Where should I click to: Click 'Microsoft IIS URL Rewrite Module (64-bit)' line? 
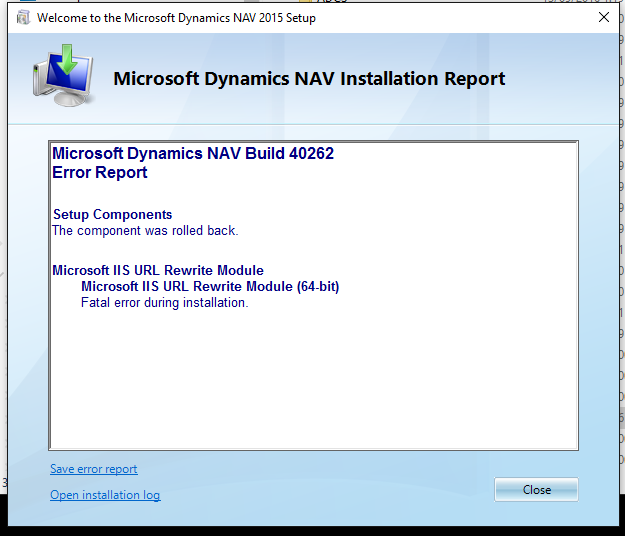(210, 287)
